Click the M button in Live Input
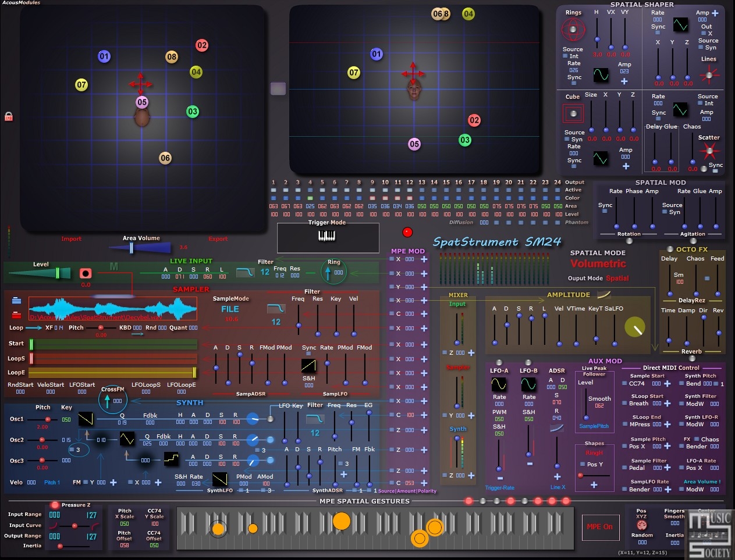The height and width of the screenshot is (560, 735). [x=113, y=266]
